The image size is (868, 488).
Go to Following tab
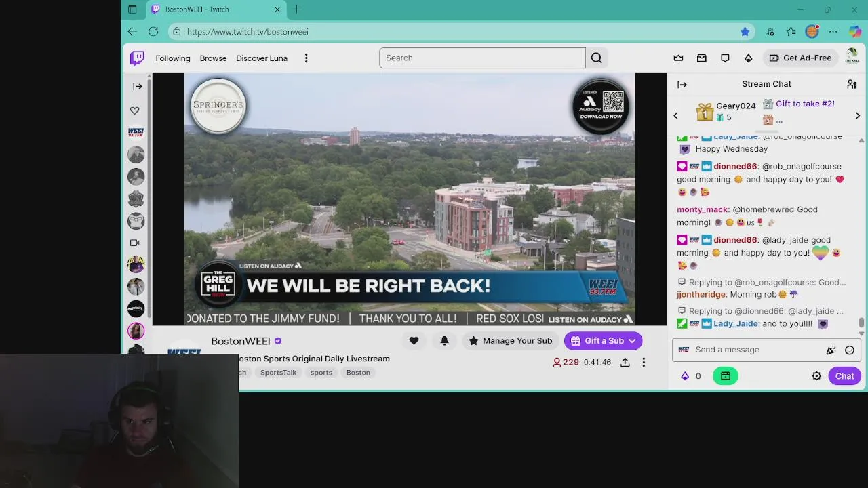click(173, 58)
